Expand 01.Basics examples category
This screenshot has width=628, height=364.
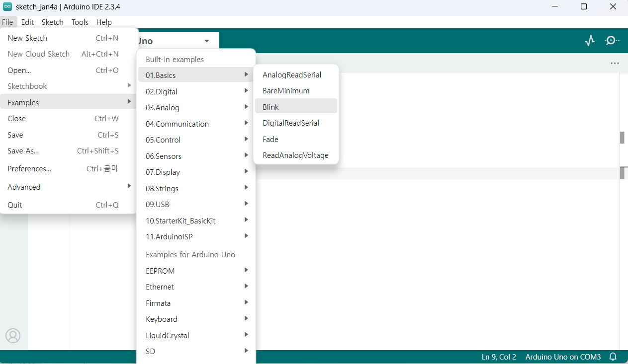[196, 75]
